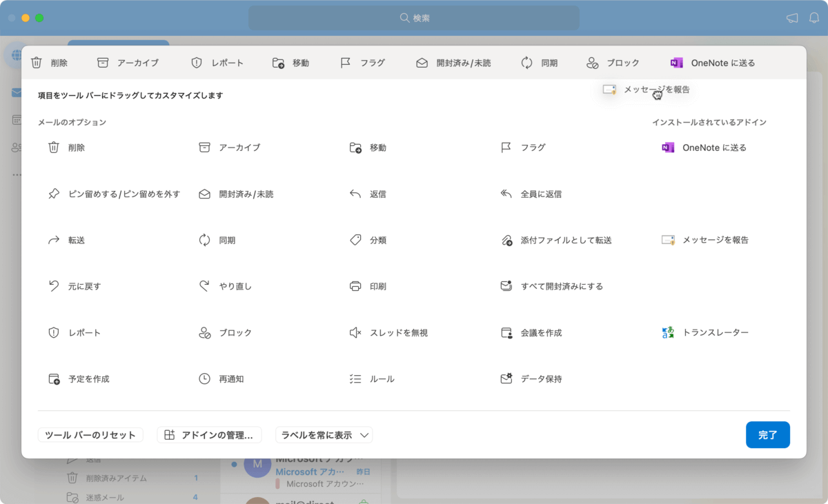828x504 pixels.
Task: Select the 返信 reply option
Action: tap(368, 194)
